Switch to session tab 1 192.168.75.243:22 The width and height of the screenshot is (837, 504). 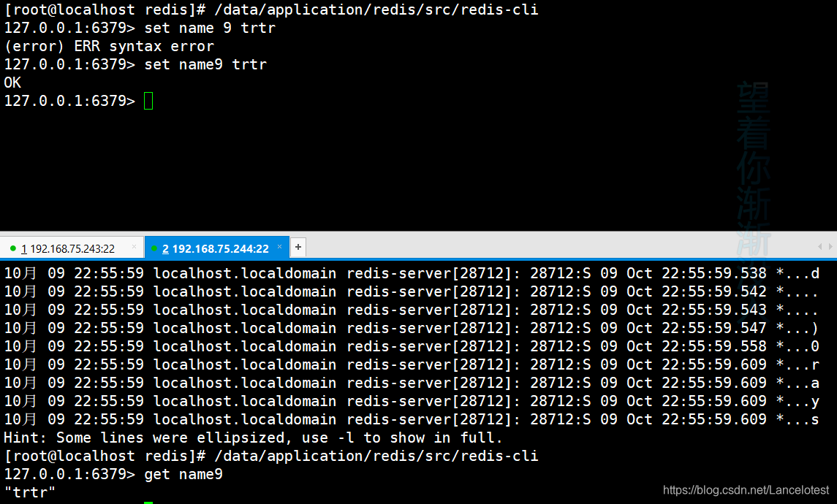click(72, 248)
